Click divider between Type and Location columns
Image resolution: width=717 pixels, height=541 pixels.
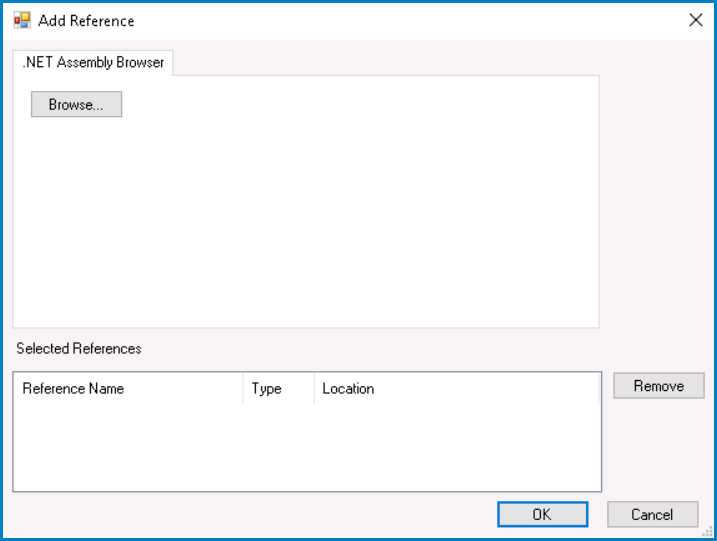[314, 389]
